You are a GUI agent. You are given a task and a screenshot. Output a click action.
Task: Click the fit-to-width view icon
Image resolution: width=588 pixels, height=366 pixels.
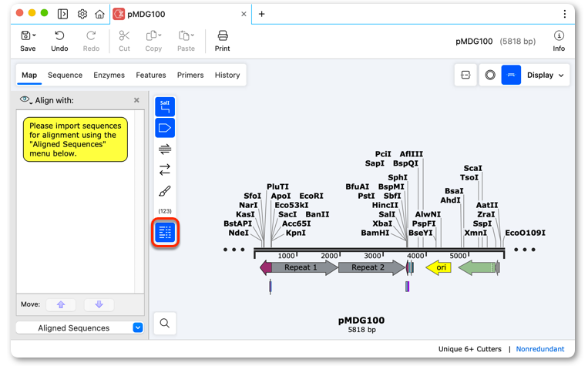point(465,75)
